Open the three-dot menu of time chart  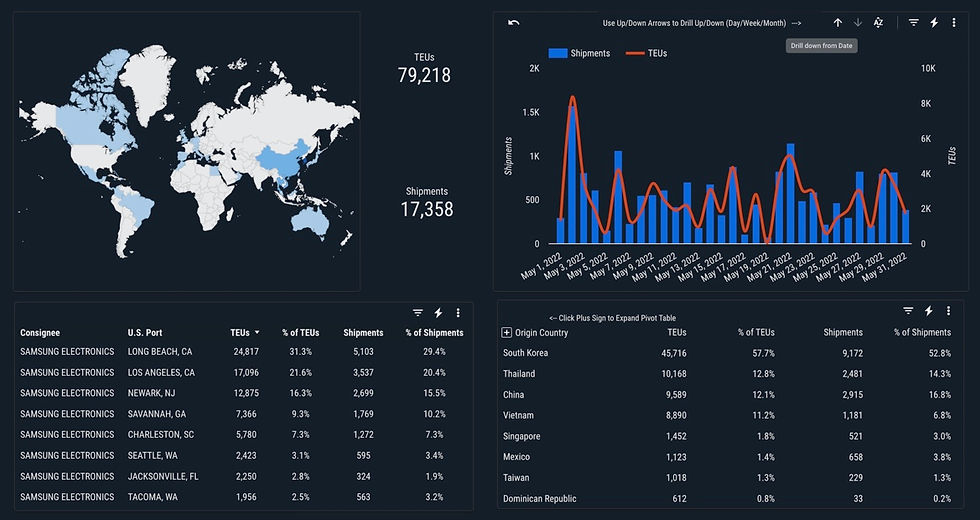954,22
